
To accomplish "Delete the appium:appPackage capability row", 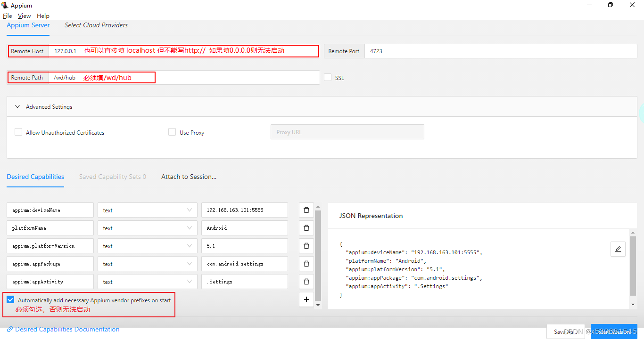I will (x=306, y=263).
